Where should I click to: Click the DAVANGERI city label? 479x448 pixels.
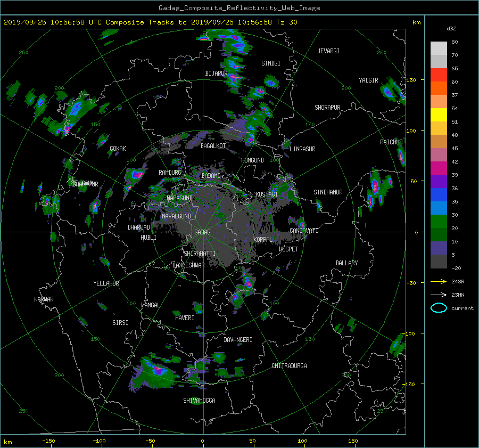tap(238, 340)
